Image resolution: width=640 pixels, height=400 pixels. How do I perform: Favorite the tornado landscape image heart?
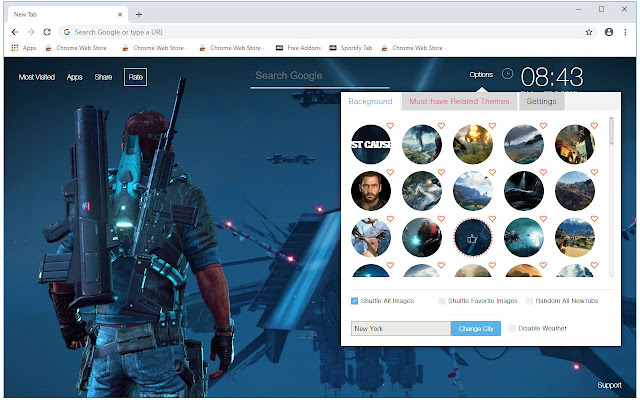point(441,126)
